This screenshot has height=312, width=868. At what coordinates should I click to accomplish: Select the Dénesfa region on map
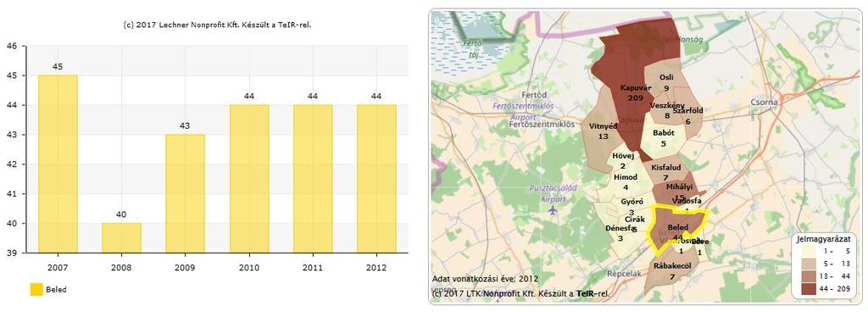point(620,232)
